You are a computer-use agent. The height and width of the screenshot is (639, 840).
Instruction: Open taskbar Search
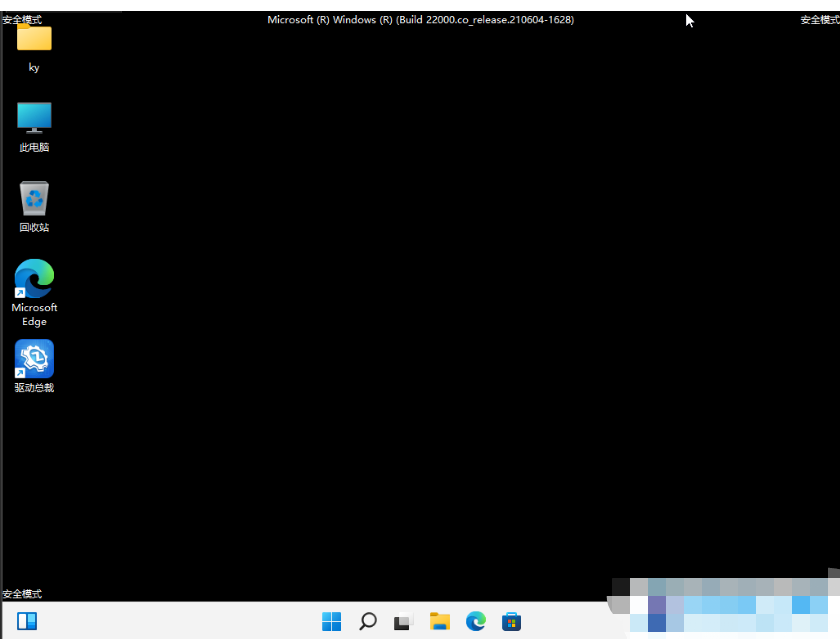[368, 621]
